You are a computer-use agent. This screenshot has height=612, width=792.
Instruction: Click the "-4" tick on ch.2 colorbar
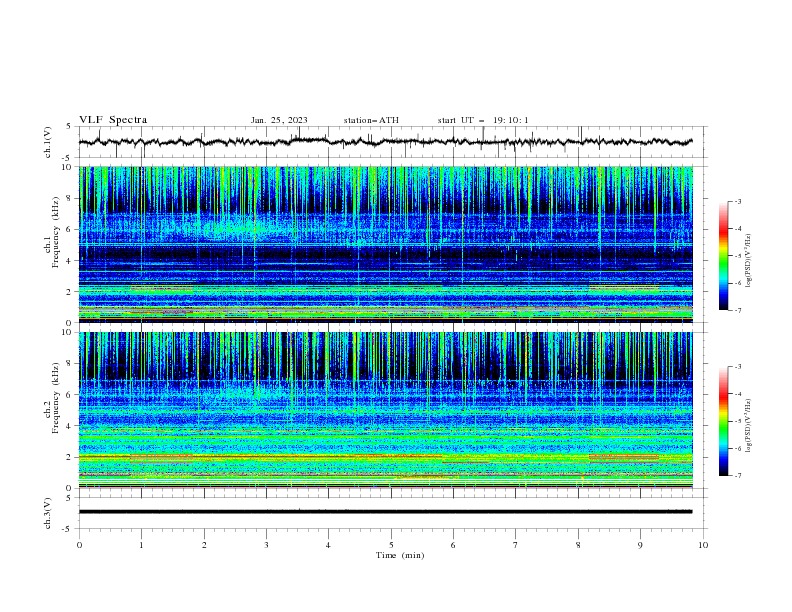(737, 394)
